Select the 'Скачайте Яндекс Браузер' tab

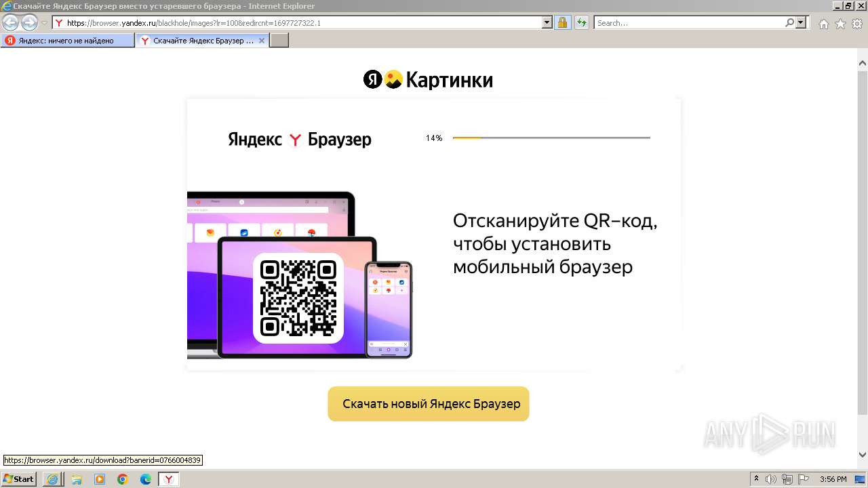click(x=202, y=41)
